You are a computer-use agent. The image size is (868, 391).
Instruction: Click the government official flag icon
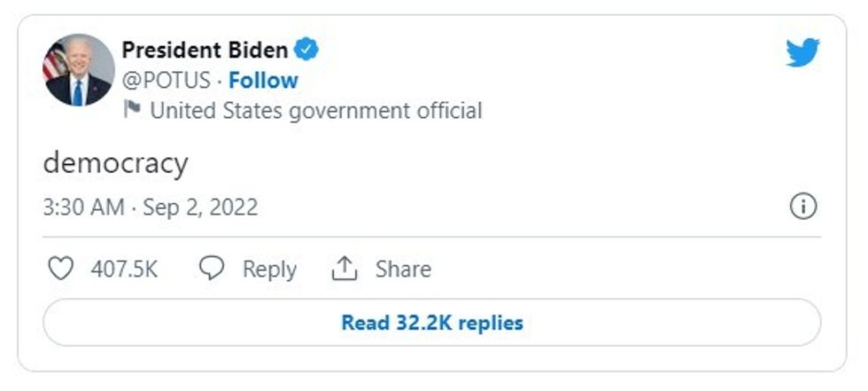click(132, 110)
